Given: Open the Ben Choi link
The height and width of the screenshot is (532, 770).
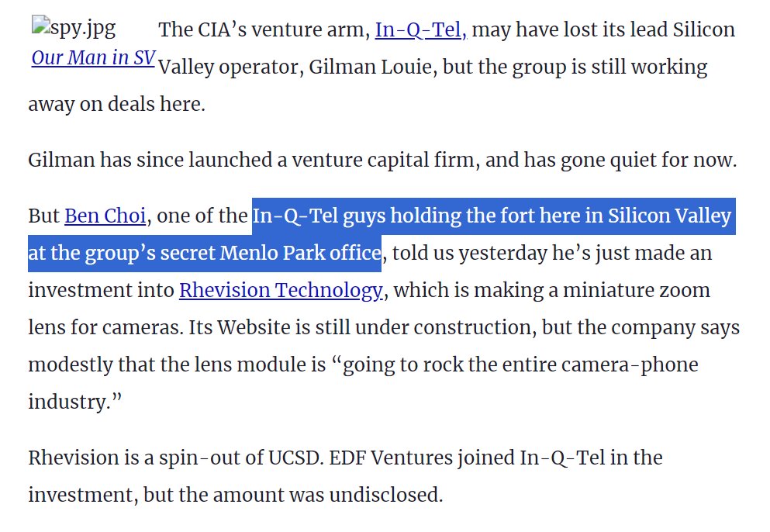Looking at the screenshot, I should coord(105,216).
